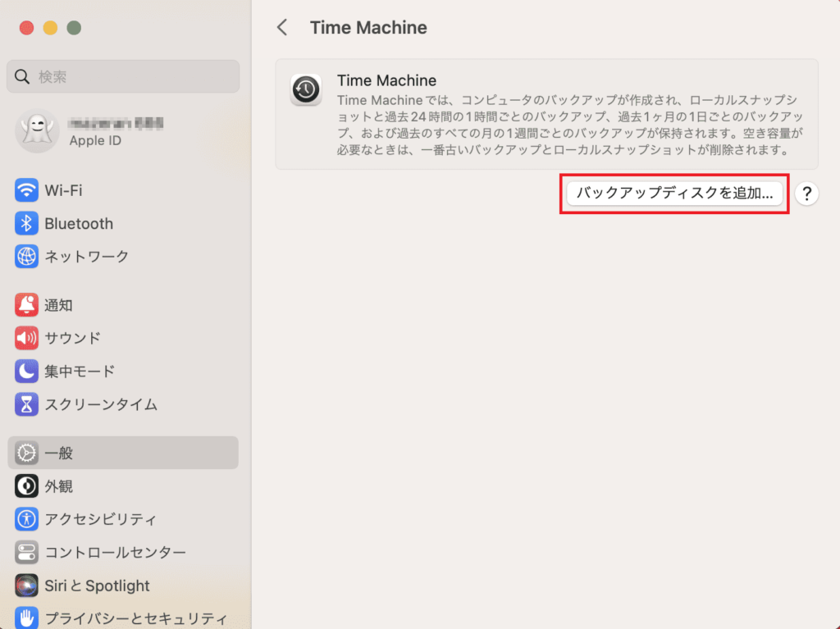Image resolution: width=840 pixels, height=629 pixels.
Task: Select 外観 label in sidebar
Action: point(58,486)
